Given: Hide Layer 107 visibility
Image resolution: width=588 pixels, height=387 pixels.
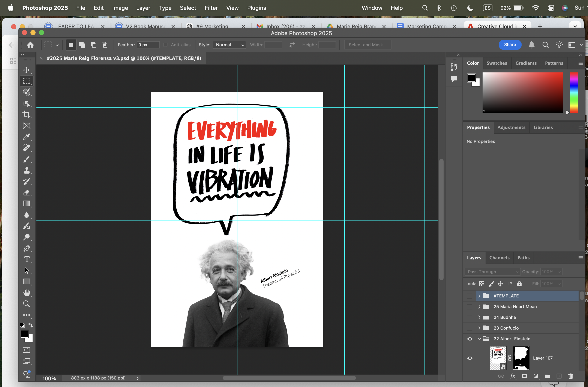Looking at the screenshot, I should tap(470, 358).
